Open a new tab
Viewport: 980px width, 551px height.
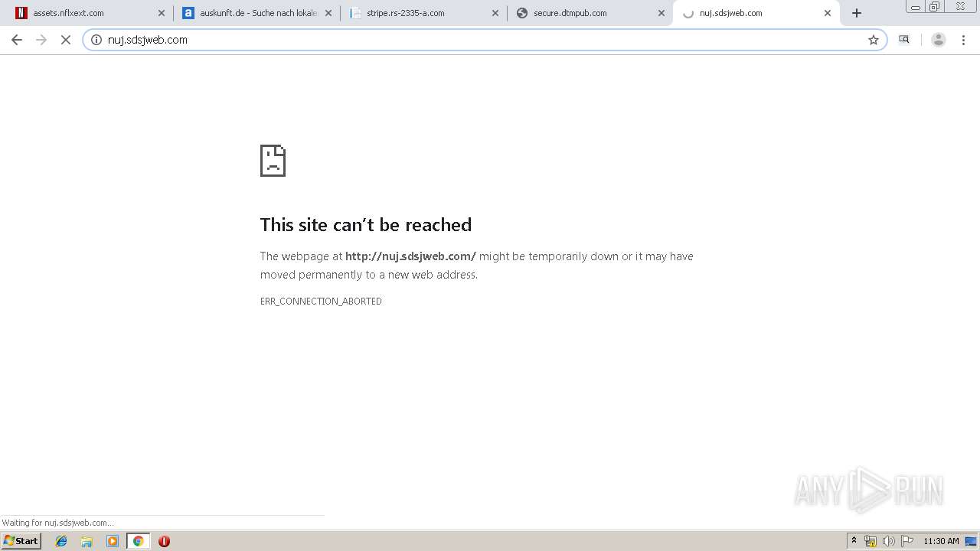[857, 13]
